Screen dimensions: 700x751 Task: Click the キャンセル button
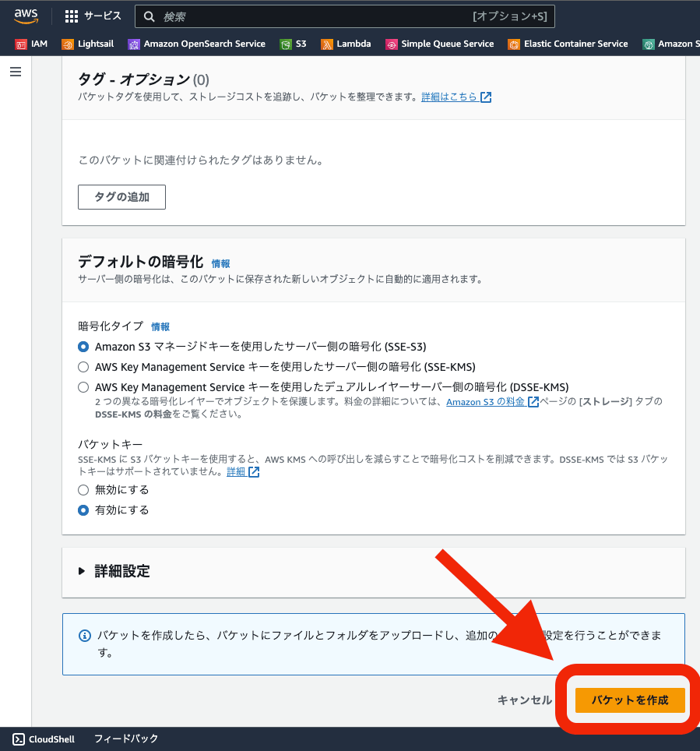[x=525, y=700]
